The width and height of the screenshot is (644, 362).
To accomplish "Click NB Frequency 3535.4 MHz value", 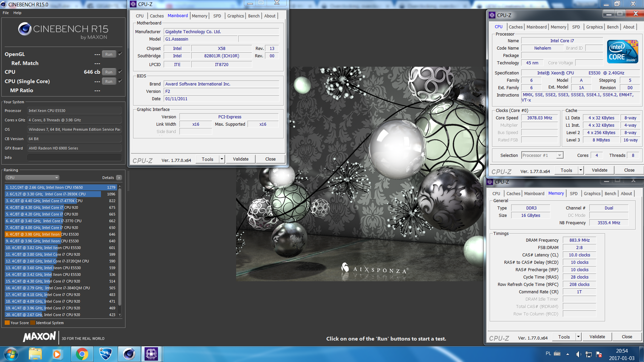I will (x=609, y=223).
